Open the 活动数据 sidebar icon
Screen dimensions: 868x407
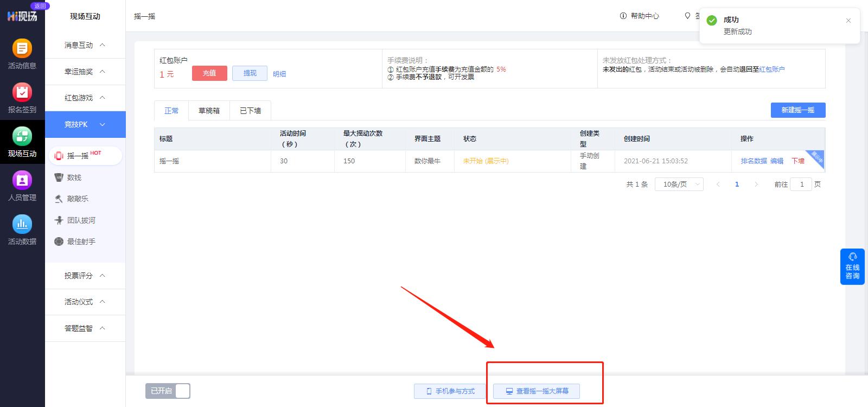coord(22,230)
